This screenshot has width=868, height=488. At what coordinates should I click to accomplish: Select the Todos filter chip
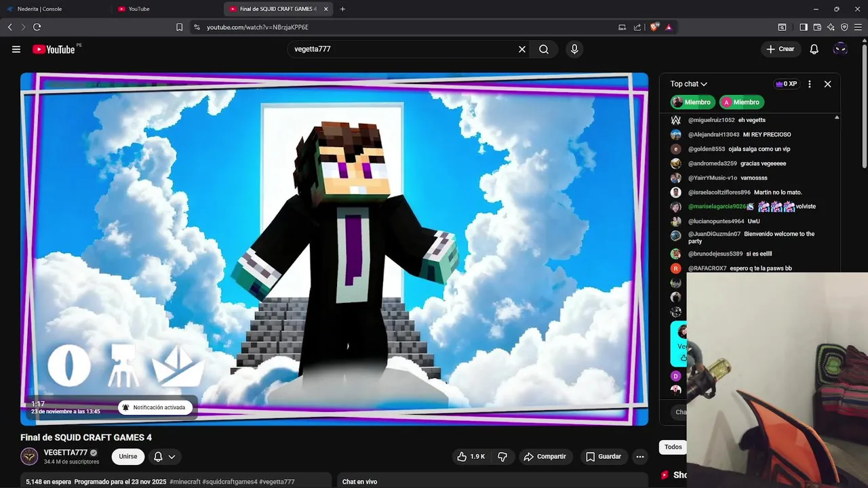[x=673, y=447]
